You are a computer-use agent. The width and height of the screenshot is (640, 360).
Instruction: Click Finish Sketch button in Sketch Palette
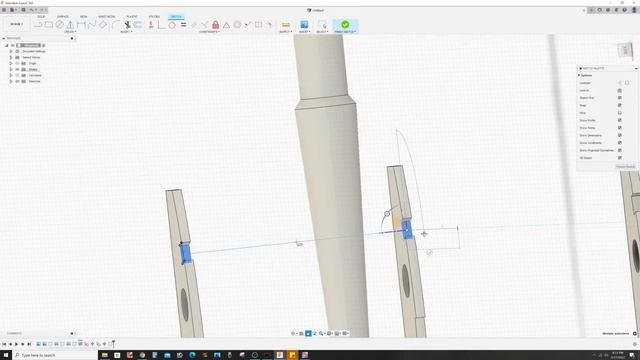point(625,167)
